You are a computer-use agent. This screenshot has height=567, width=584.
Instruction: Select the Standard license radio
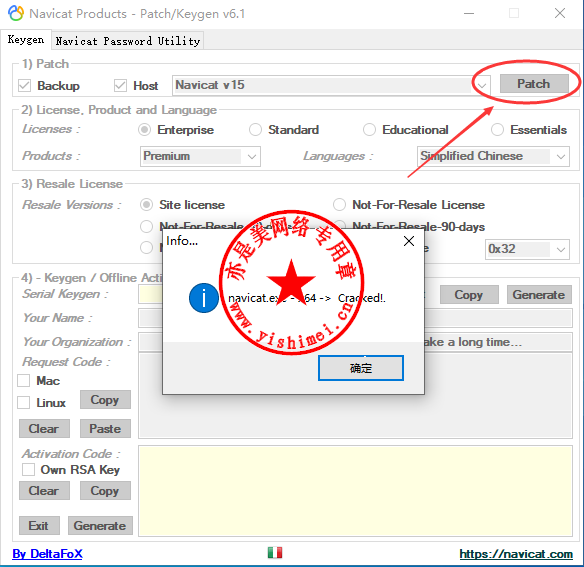(x=255, y=130)
